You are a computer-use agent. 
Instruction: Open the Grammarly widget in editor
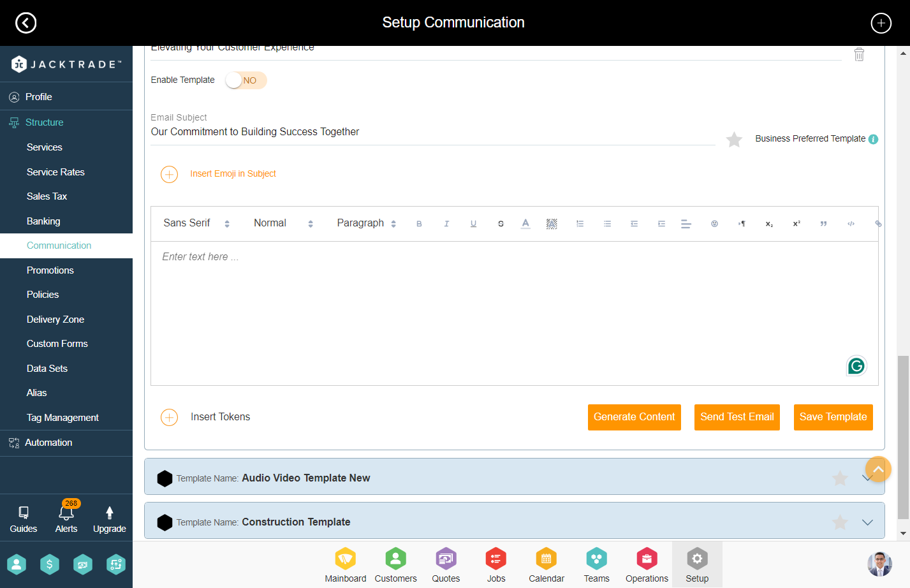[x=856, y=366]
